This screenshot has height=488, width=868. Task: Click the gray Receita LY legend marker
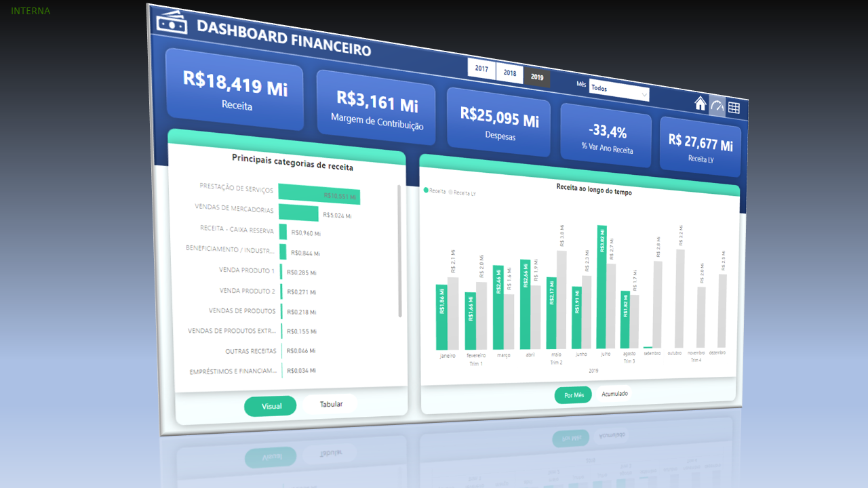coord(450,192)
